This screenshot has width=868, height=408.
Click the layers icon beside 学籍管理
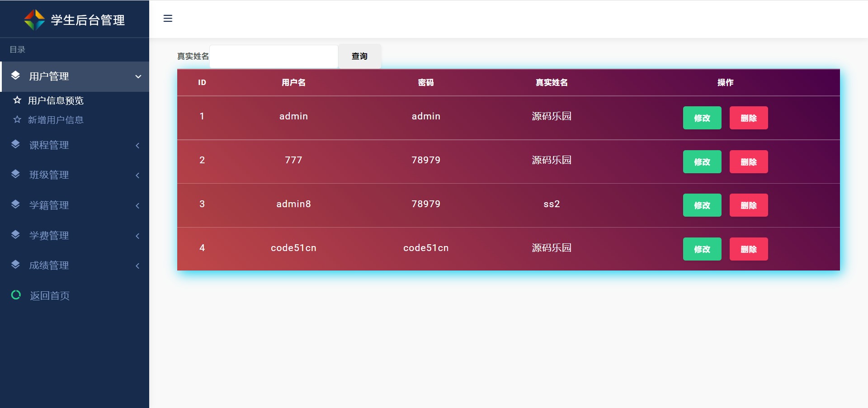pos(16,204)
